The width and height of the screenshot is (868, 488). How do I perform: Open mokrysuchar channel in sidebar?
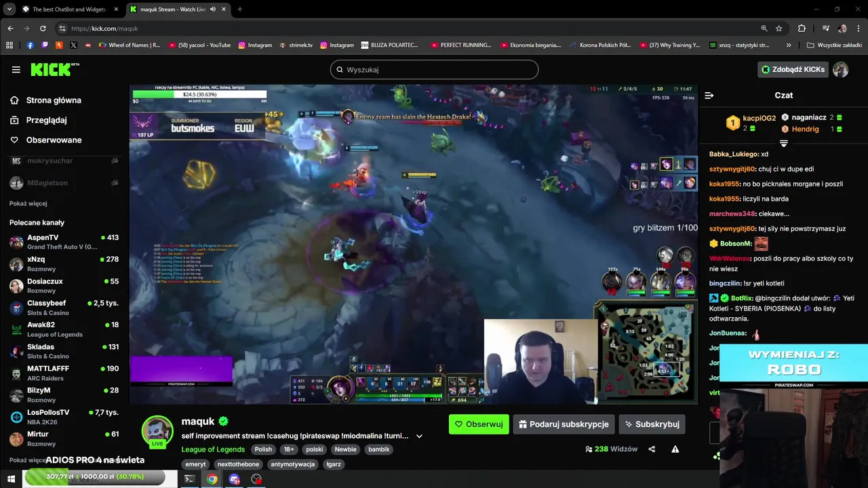point(64,161)
